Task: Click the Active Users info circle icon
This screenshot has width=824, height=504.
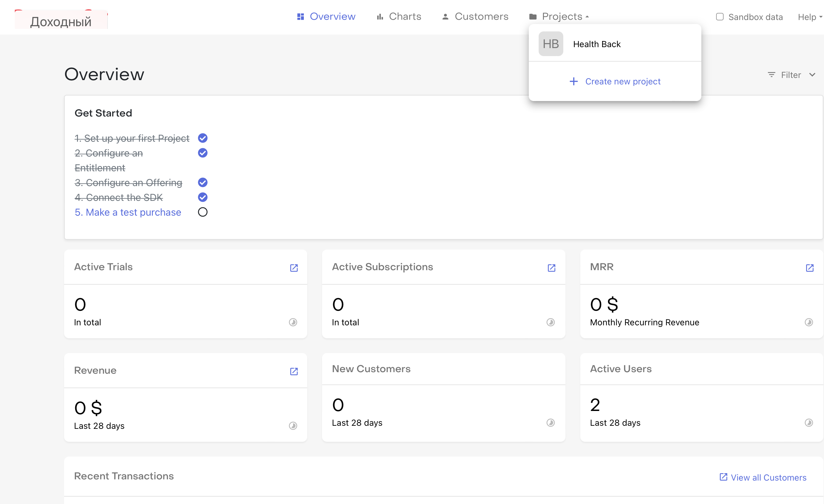Action: 809,423
